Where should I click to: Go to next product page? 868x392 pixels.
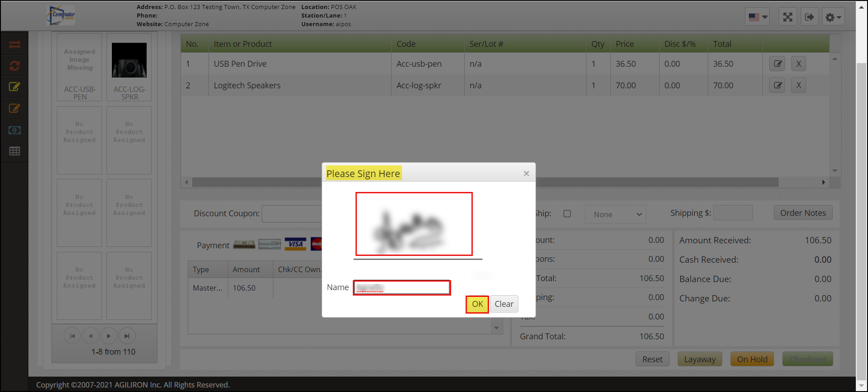pyautogui.click(x=109, y=336)
